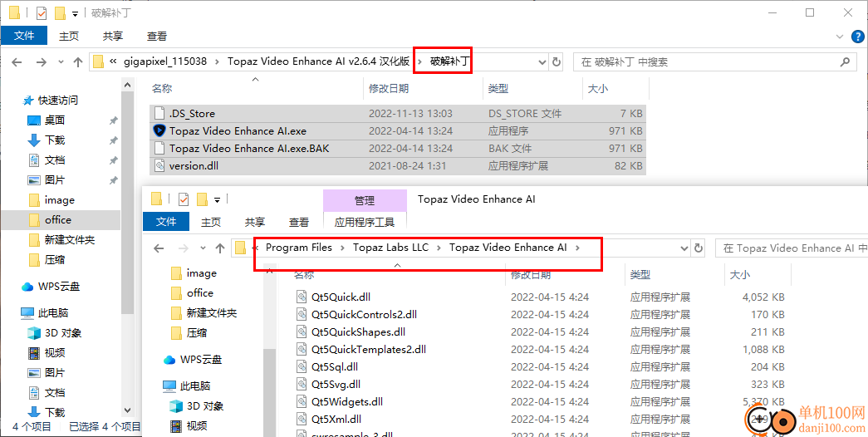The height and width of the screenshot is (437, 868).
Task: Open 管理 contextual tab in front window
Action: 365,200
